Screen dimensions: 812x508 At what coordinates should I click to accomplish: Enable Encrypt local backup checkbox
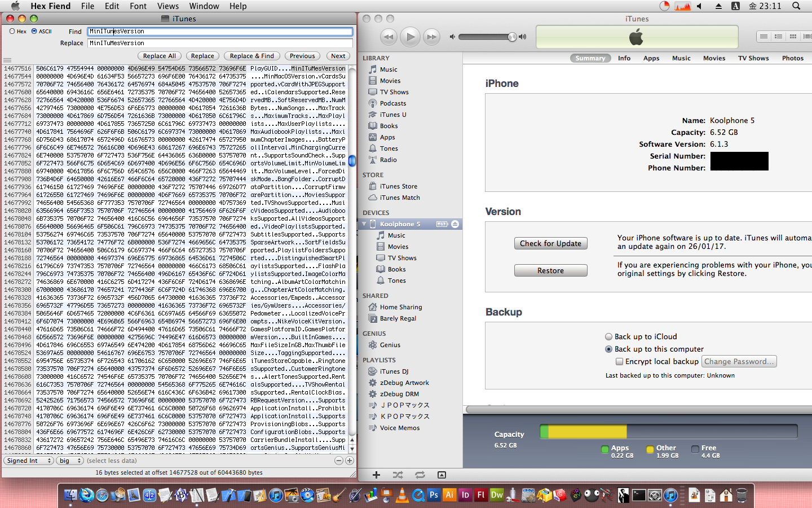[619, 362]
